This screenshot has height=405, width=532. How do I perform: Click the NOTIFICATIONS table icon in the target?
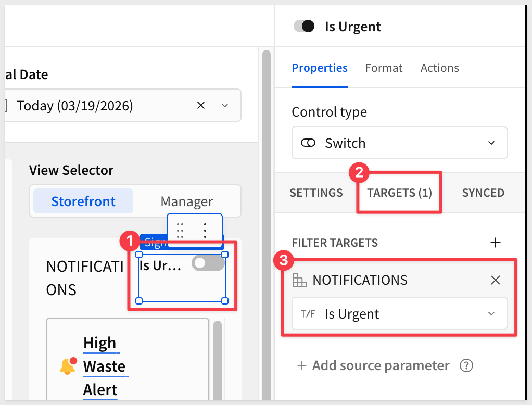click(299, 281)
